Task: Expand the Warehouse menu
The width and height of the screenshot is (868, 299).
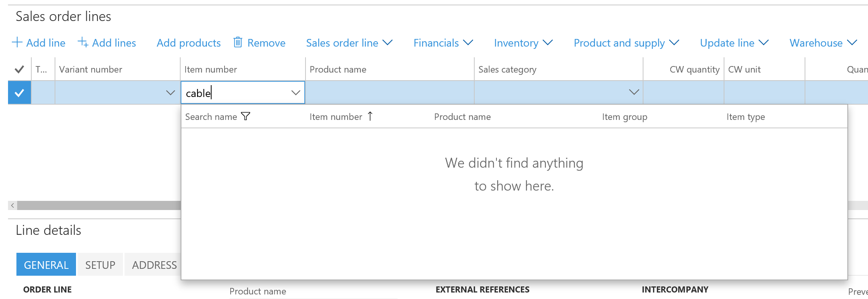Action: (823, 43)
